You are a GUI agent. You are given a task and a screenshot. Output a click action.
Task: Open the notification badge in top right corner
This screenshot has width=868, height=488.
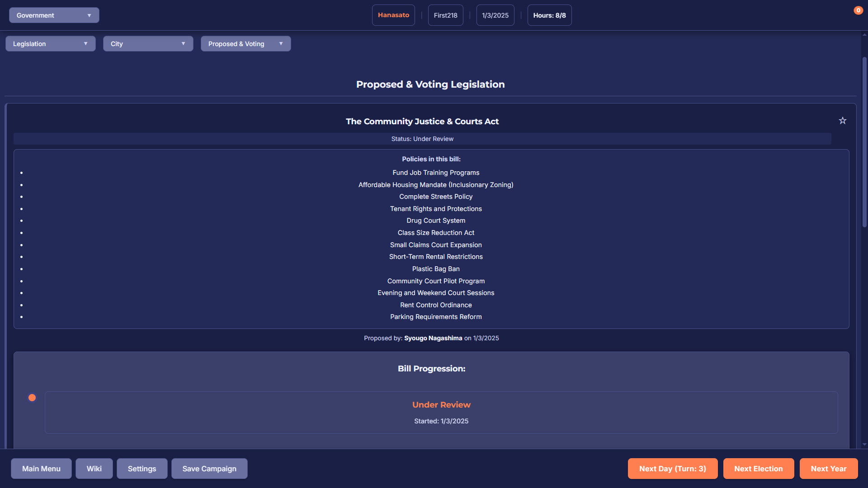(859, 10)
